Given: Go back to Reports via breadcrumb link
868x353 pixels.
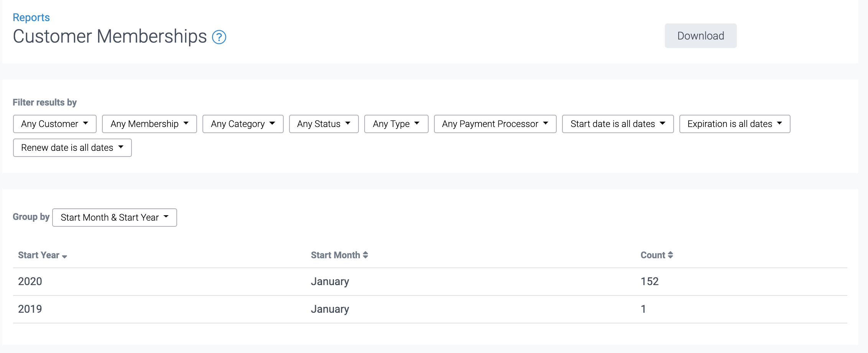Looking at the screenshot, I should click(x=31, y=17).
